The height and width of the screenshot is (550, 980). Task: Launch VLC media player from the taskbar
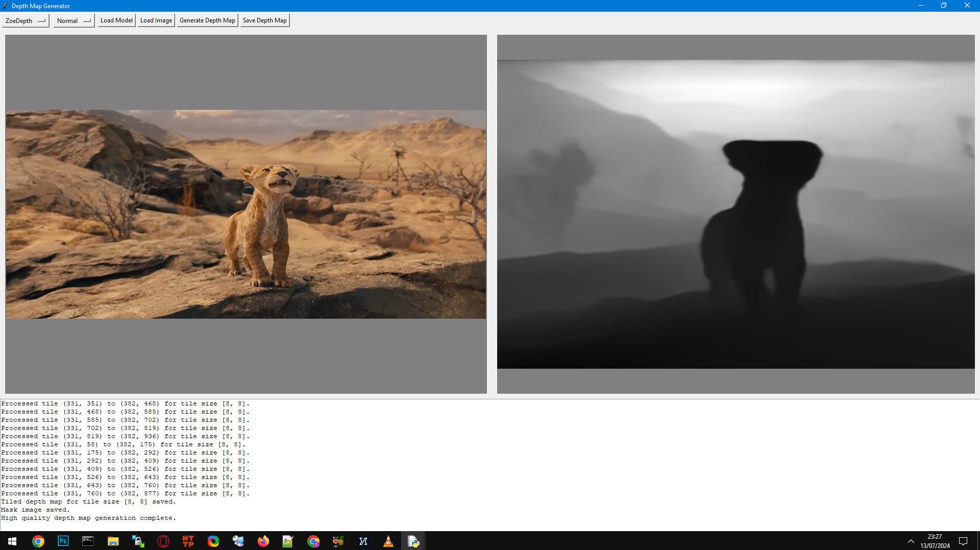click(x=388, y=541)
